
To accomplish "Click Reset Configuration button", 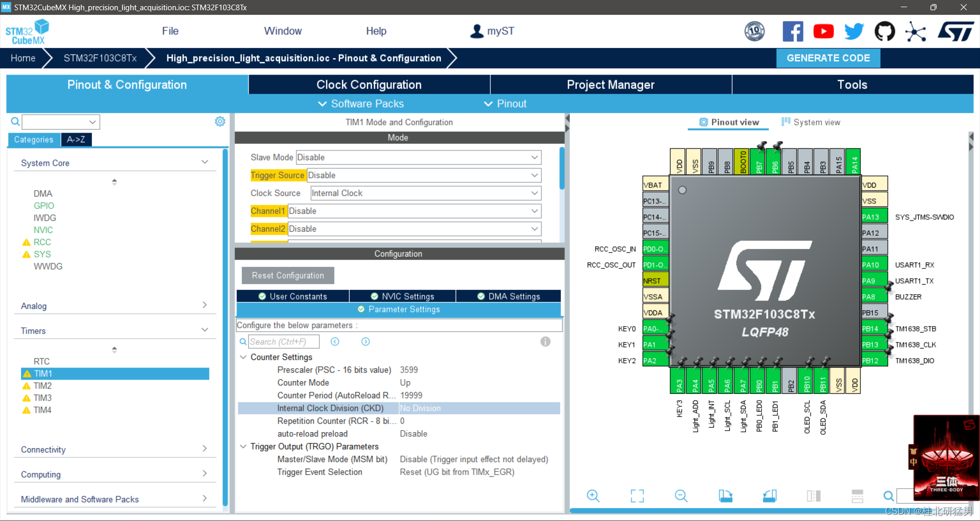I will click(x=288, y=276).
